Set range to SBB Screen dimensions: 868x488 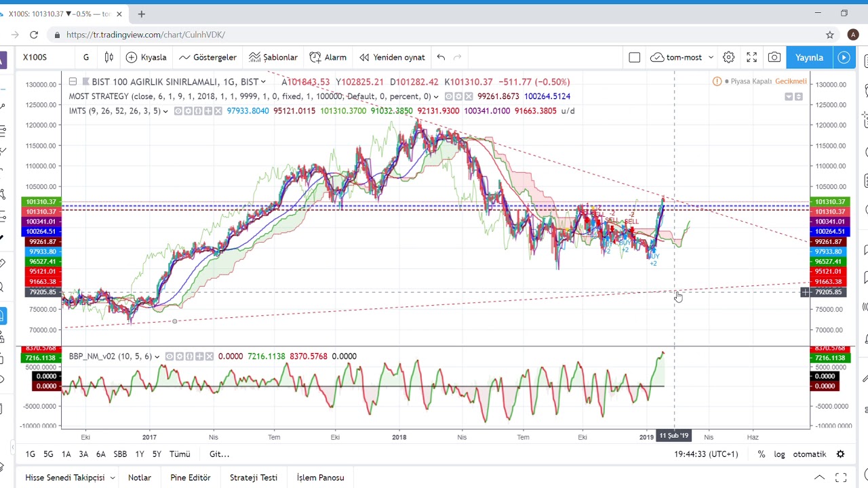pos(120,454)
